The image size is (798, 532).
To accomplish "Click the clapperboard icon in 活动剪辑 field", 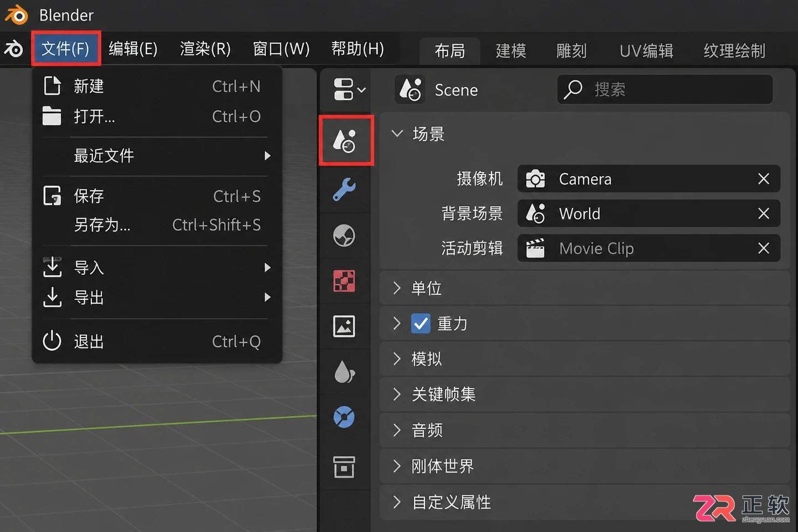I will coord(535,248).
